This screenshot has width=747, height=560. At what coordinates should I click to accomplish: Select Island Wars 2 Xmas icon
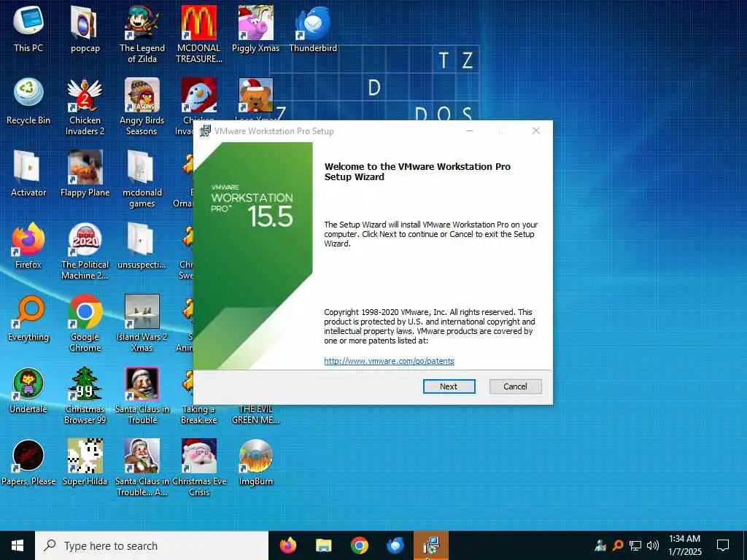142,323
